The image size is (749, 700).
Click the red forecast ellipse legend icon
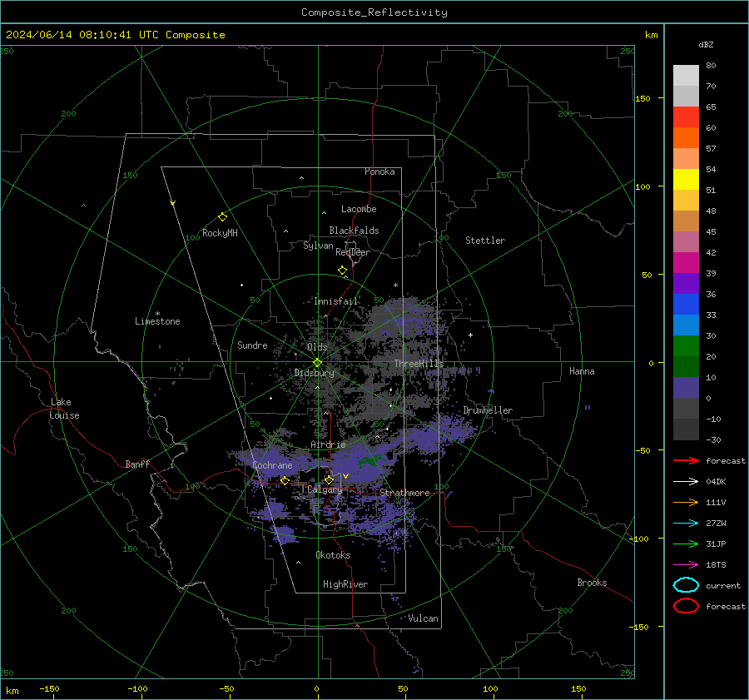point(686,606)
